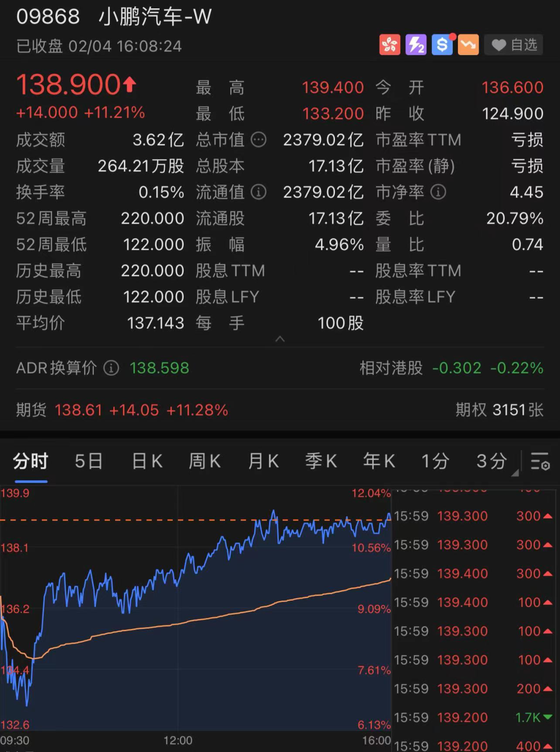Tap the 成交量 value 264.21万股

(x=141, y=166)
